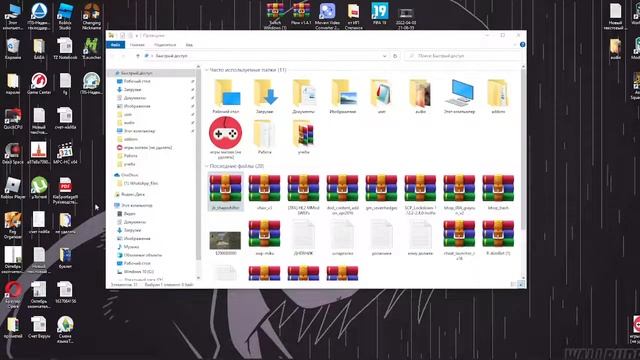Open the TLauncher desktop shortcut
This screenshot has width=640, height=360.
click(91, 49)
